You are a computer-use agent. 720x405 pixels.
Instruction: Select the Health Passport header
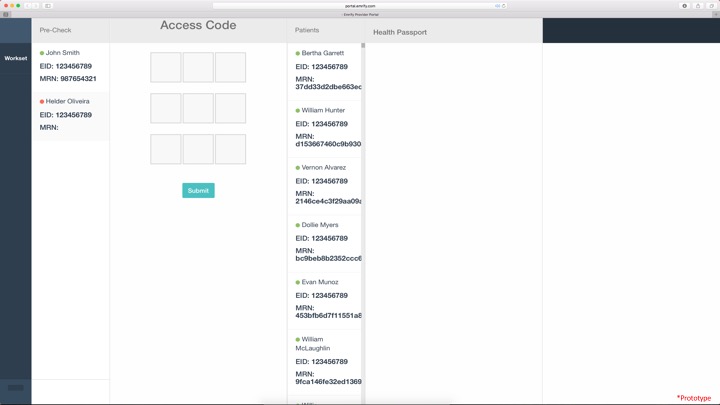pyautogui.click(x=399, y=32)
